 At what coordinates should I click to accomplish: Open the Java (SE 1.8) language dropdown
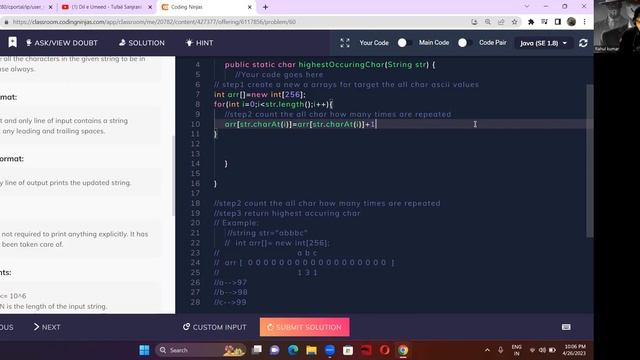coord(543,43)
